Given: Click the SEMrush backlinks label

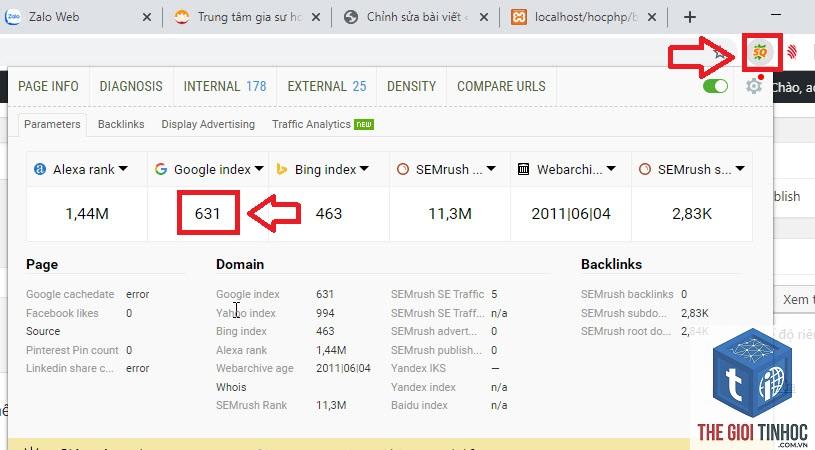Looking at the screenshot, I should 627,294.
